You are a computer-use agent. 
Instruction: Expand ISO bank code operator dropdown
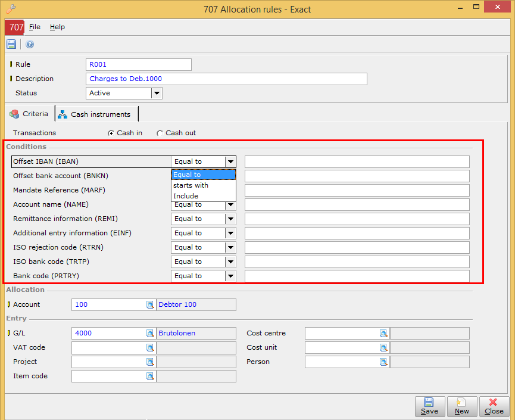(x=230, y=262)
